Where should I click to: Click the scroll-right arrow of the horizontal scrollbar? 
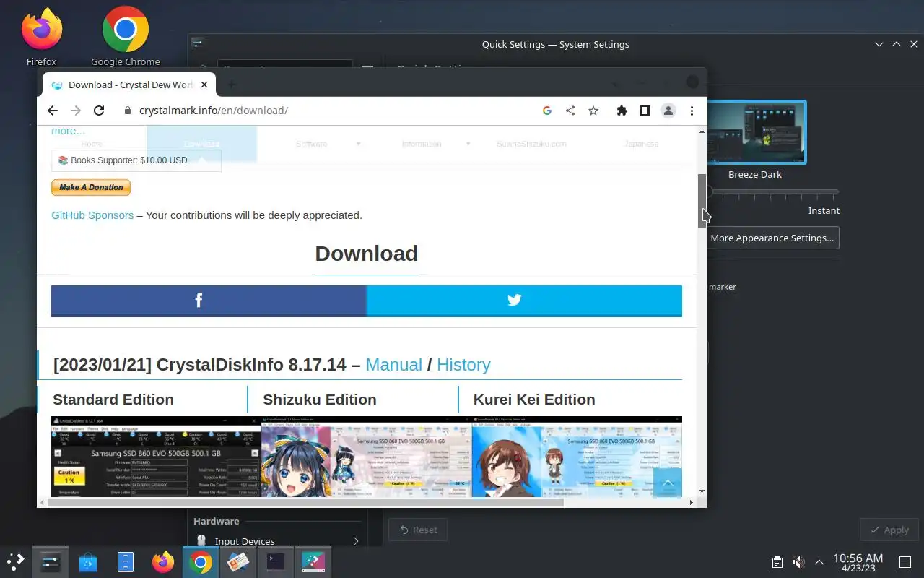click(692, 502)
